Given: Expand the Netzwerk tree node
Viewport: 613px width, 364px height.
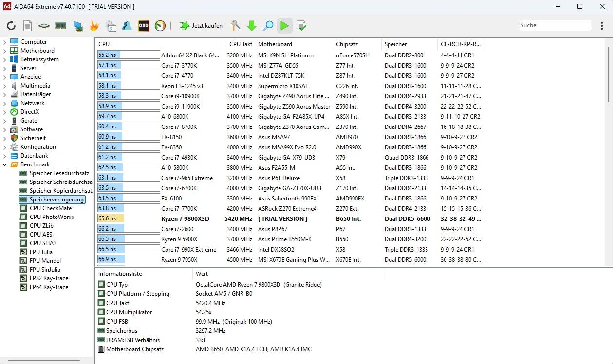Looking at the screenshot, I should tap(5, 103).
